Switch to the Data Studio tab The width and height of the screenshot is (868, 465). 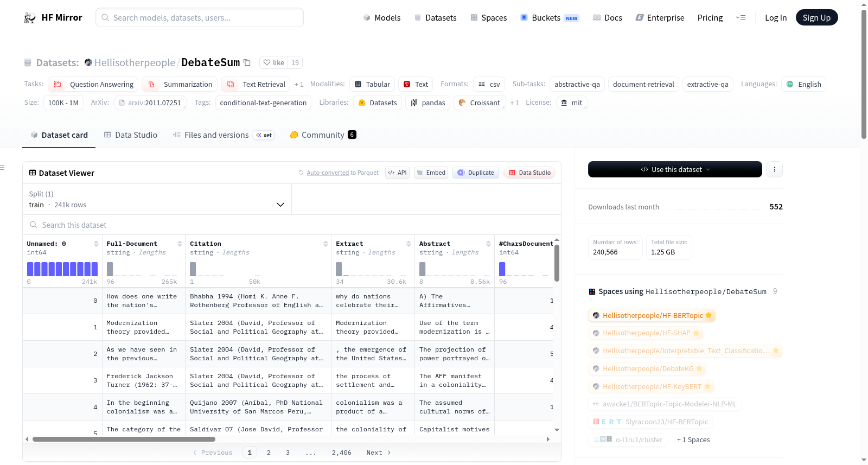130,135
